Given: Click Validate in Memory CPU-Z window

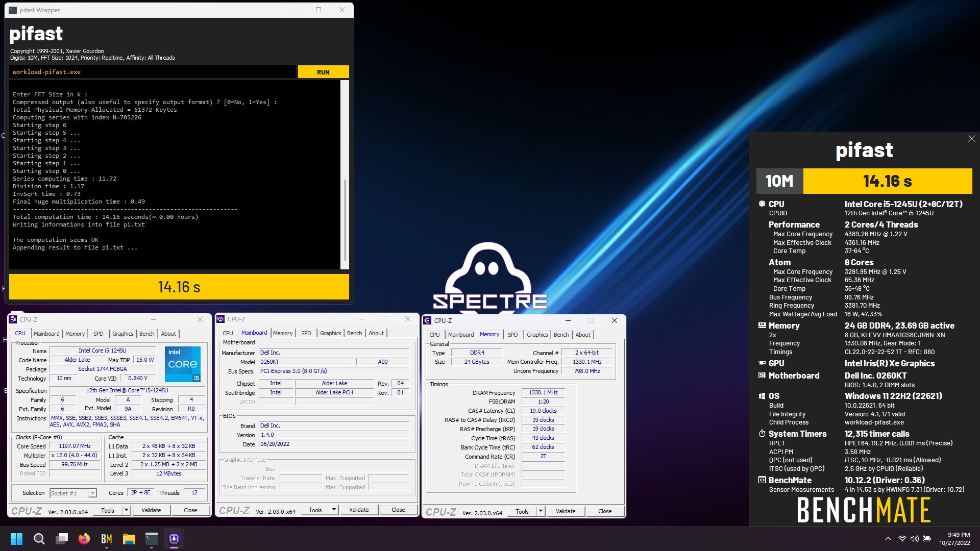Looking at the screenshot, I should click(x=566, y=511).
